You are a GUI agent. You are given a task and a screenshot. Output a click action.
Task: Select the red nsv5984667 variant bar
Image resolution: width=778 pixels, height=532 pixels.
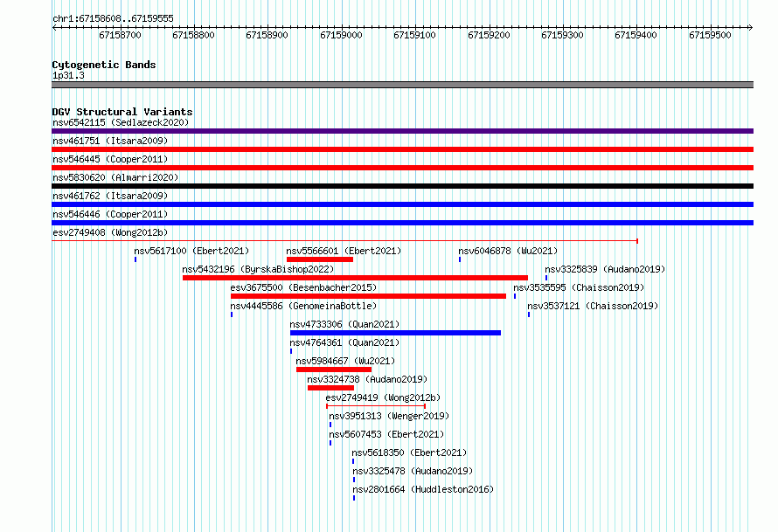click(x=334, y=370)
